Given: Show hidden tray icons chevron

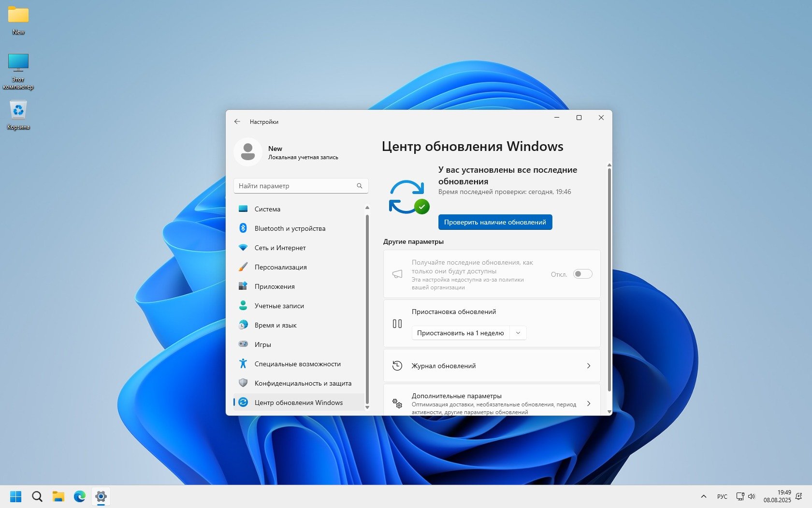Looking at the screenshot, I should pyautogui.click(x=704, y=496).
